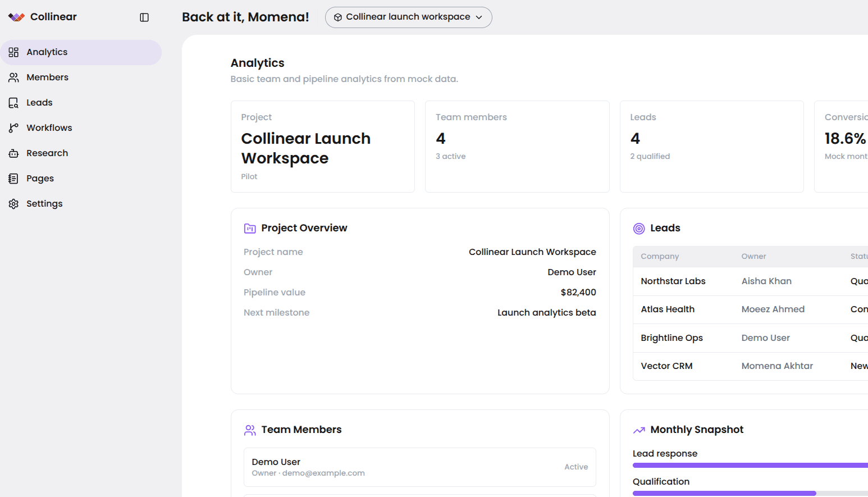Viewport: 868px width, 497px height.
Task: Click the Monthly Snapshot trend icon
Action: (x=639, y=430)
